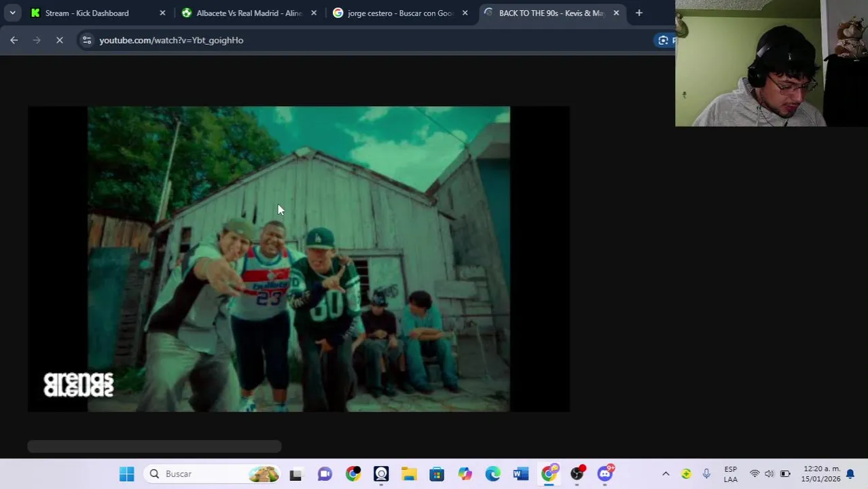Click the microphone icon in system tray
The height and width of the screenshot is (489, 868).
pyautogui.click(x=706, y=474)
